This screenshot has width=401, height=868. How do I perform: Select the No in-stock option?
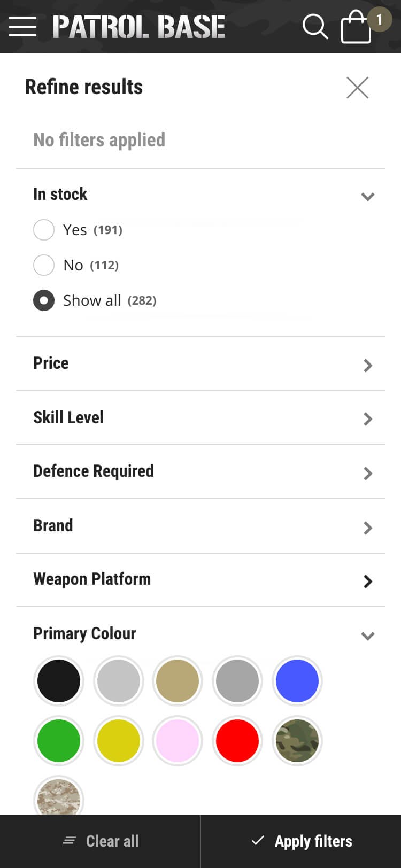tap(44, 265)
